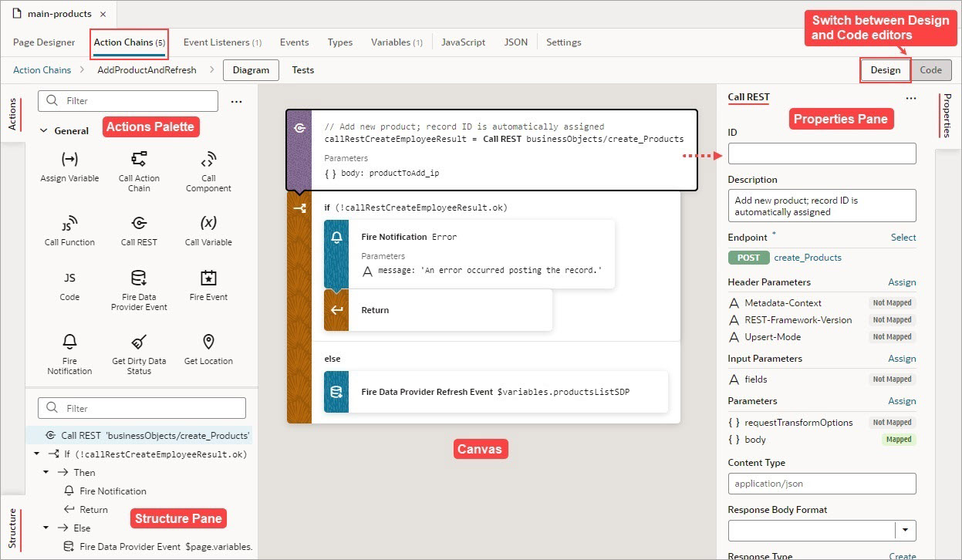Switch to the Code editor
Viewport: 962px width, 560px height.
tap(931, 69)
